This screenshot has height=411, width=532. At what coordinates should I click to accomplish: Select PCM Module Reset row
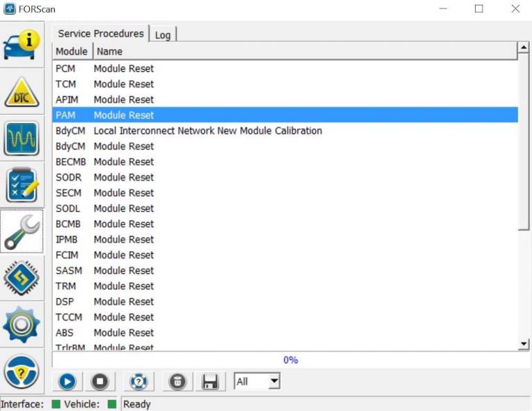(285, 68)
